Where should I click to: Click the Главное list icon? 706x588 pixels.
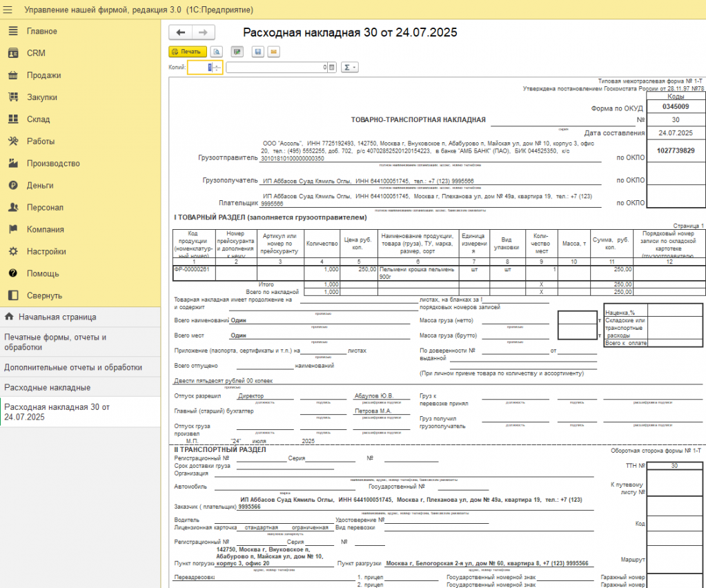13,31
